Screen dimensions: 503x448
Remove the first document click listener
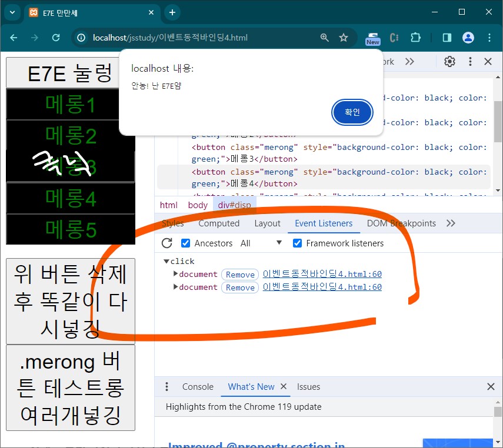(x=240, y=275)
